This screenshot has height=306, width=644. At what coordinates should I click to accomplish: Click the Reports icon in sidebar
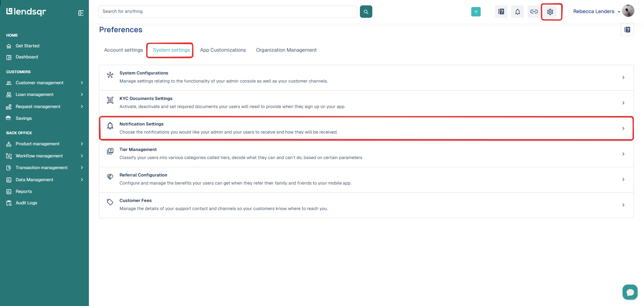tap(9, 192)
